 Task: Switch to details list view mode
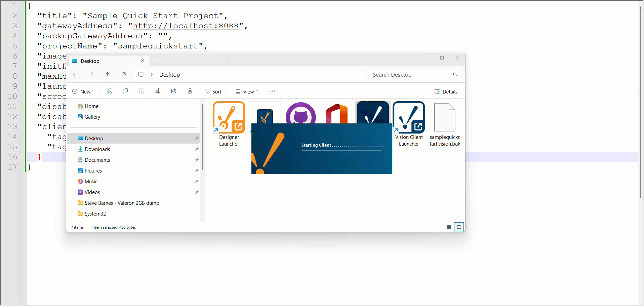449,227
